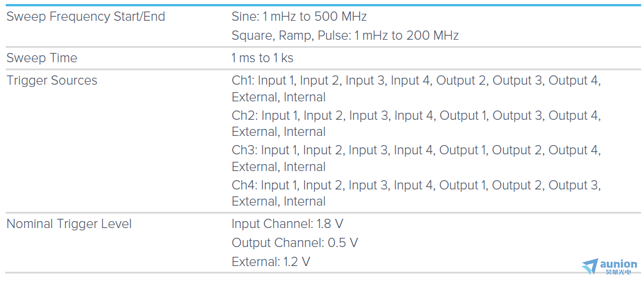Image resolution: width=644 pixels, height=281 pixels.
Task: Click the aunion brand name text
Action: [619, 264]
